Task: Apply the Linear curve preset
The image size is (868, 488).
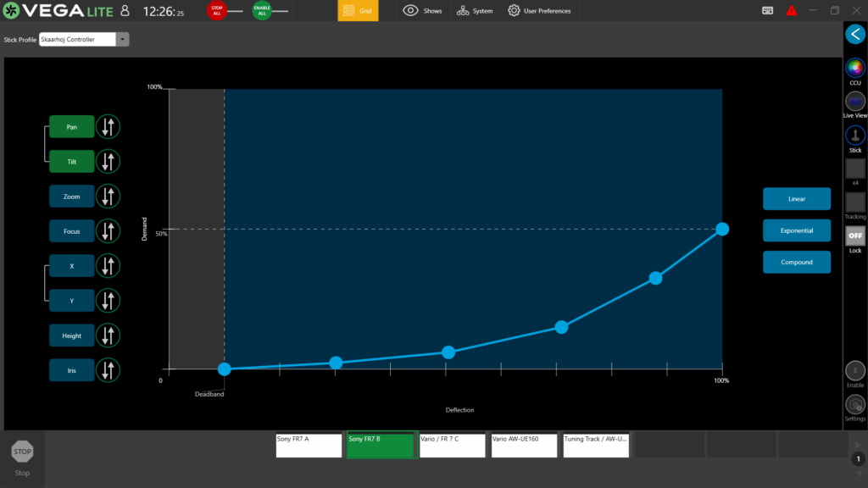Action: click(x=797, y=198)
